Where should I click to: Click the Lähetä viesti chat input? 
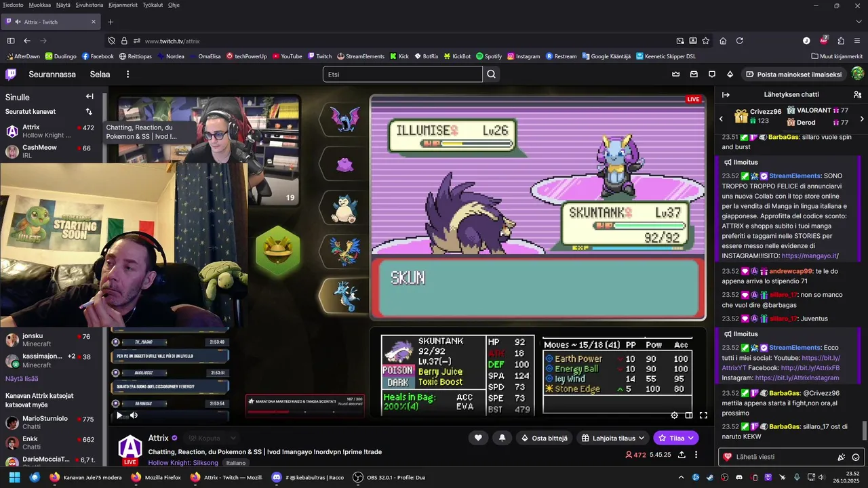coord(780,457)
